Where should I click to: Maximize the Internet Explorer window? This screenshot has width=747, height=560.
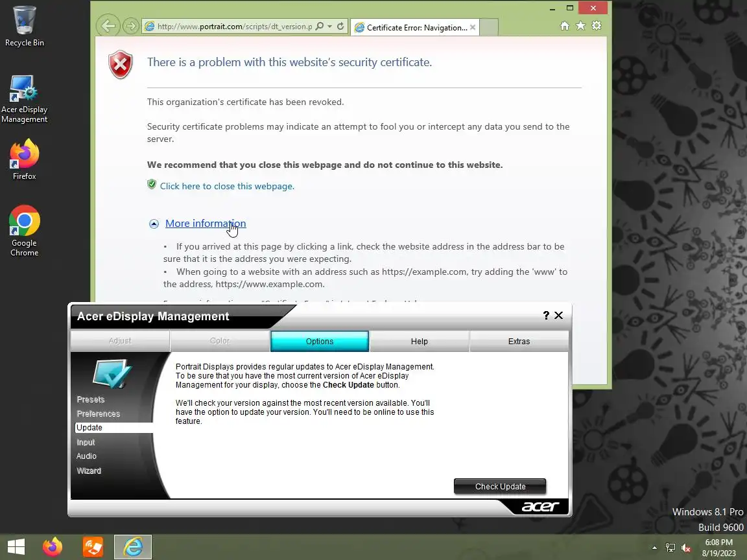(x=570, y=8)
